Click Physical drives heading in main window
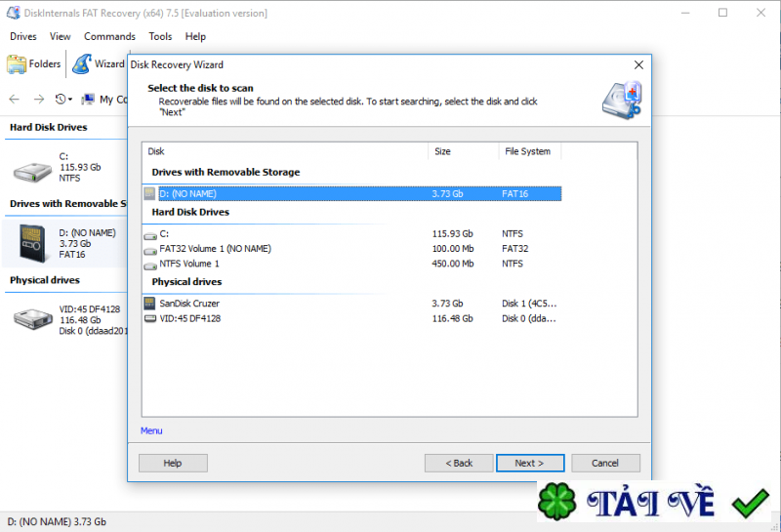This screenshot has width=781, height=532. [x=45, y=280]
